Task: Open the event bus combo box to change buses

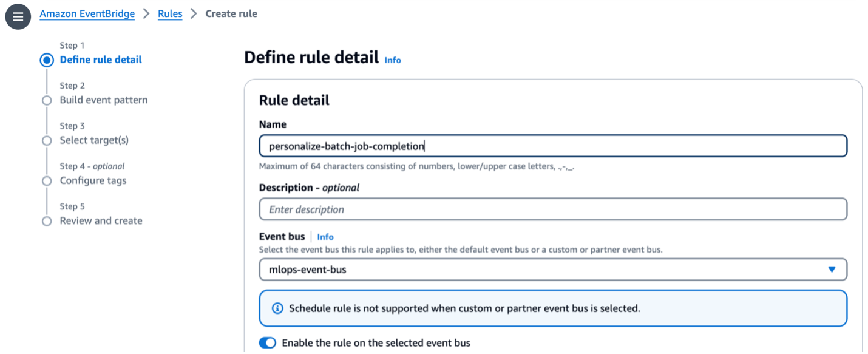Action: [x=552, y=269]
